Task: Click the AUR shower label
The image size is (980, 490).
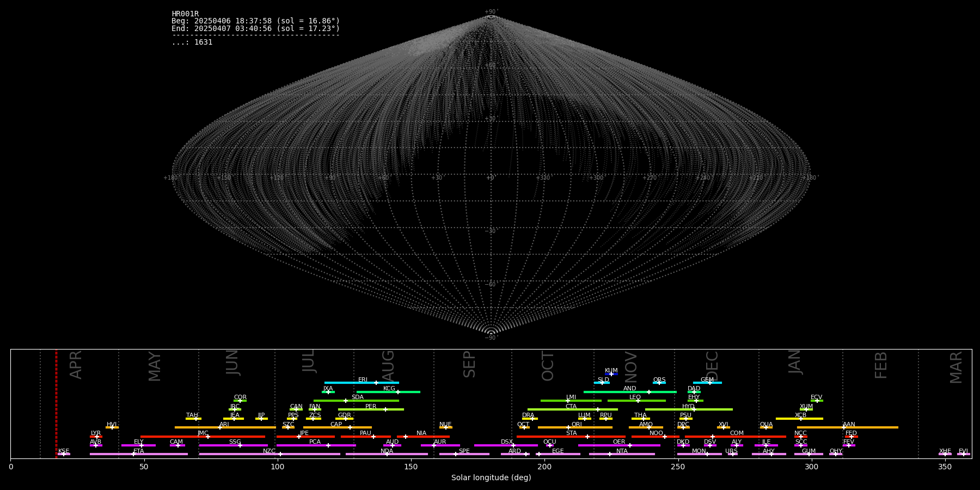Action: [440, 442]
